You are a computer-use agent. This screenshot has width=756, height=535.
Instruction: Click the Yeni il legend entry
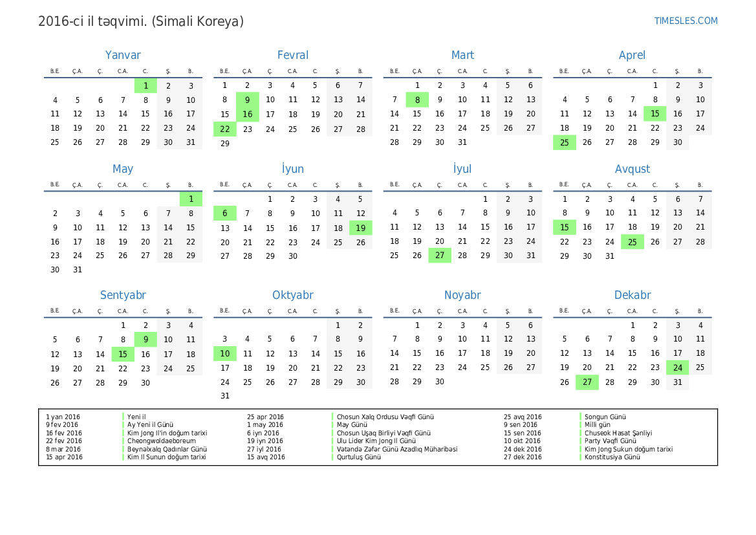136,417
